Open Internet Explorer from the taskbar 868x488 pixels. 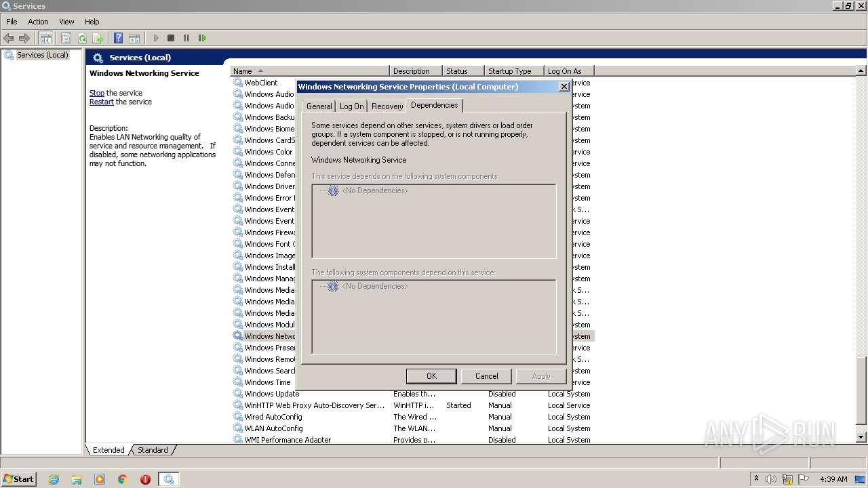54,479
